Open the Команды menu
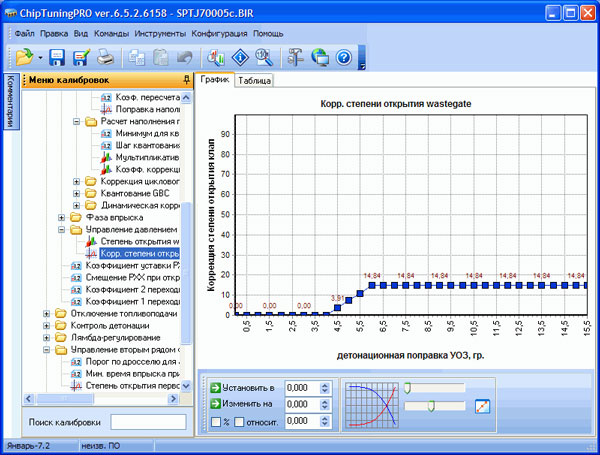 112,33
